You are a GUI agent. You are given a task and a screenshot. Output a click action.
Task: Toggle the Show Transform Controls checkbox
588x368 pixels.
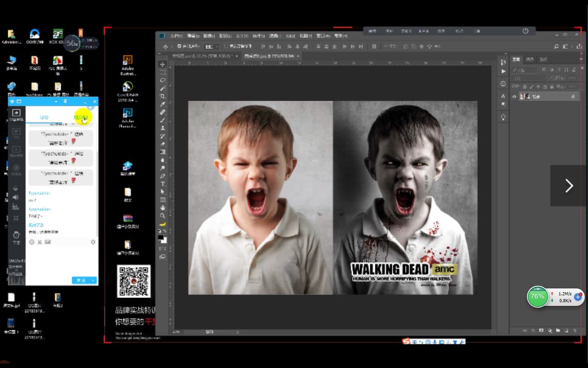[226, 46]
